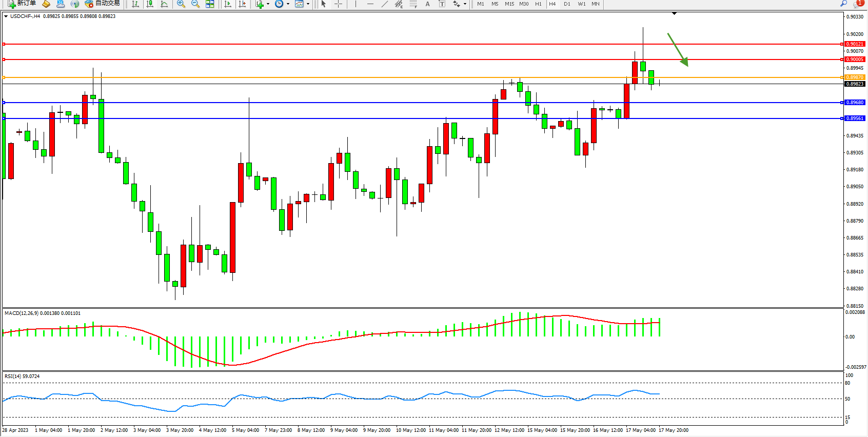Switch to the D1 timeframe
The image size is (868, 437).
click(567, 4)
